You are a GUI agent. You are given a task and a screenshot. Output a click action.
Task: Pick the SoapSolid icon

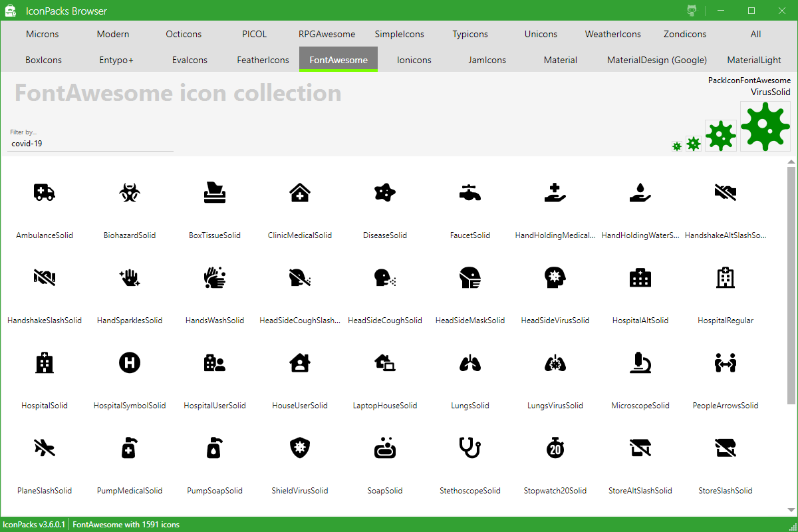(x=385, y=448)
